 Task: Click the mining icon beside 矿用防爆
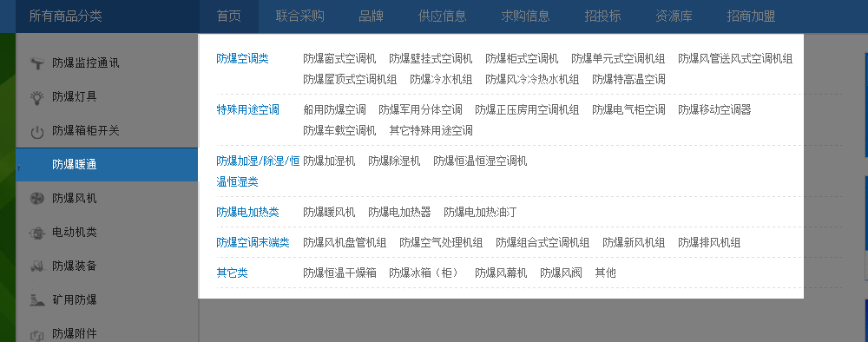36,300
